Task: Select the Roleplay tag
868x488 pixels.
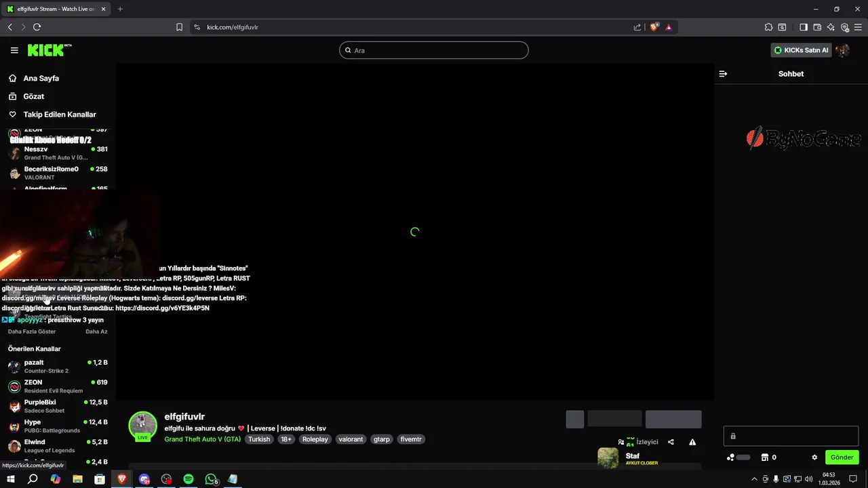Action: pyautogui.click(x=315, y=439)
